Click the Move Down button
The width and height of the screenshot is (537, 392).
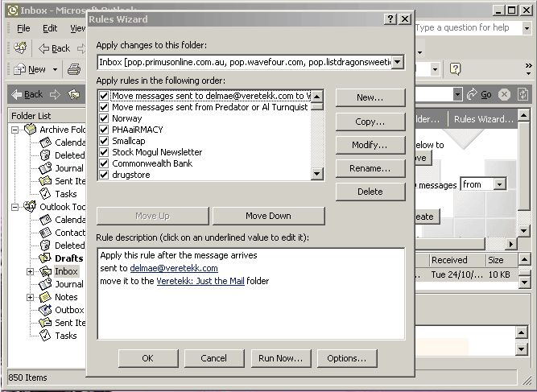pos(269,216)
